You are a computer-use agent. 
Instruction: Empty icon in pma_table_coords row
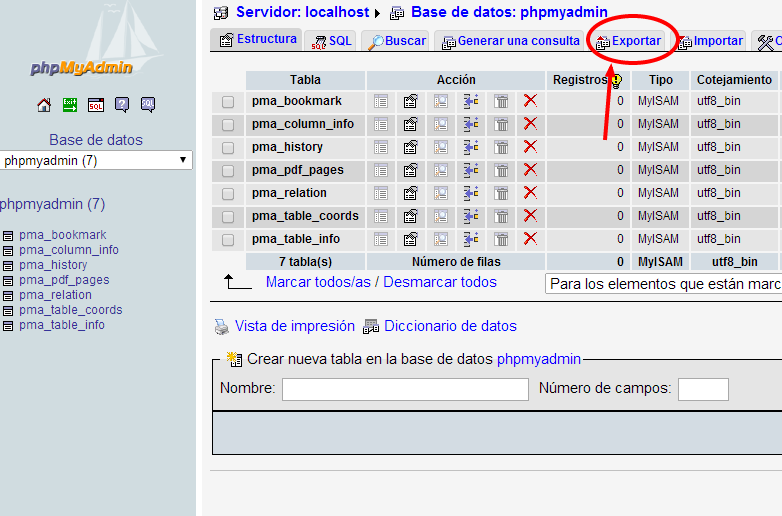point(501,216)
